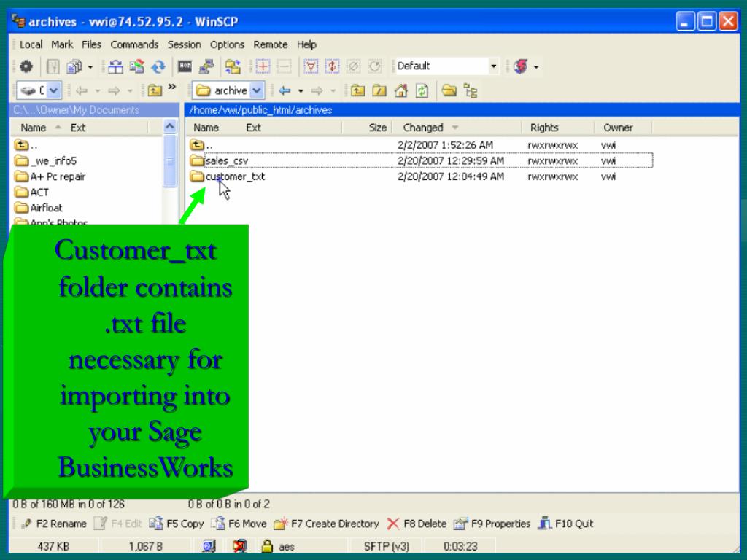Viewport: 747px width, 560px height.
Task: Click local panel parent directory icon
Action: tap(155, 90)
